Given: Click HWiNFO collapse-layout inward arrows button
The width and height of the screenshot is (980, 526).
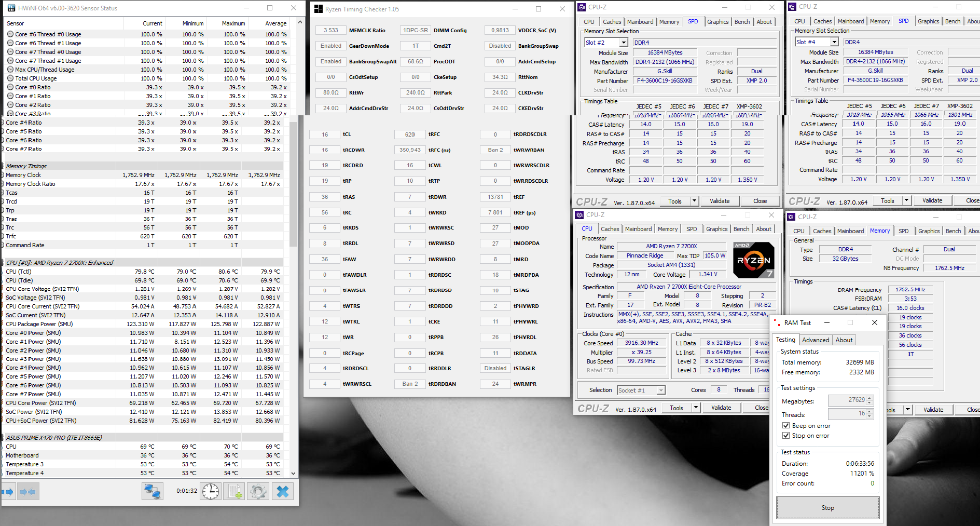Looking at the screenshot, I should [28, 491].
